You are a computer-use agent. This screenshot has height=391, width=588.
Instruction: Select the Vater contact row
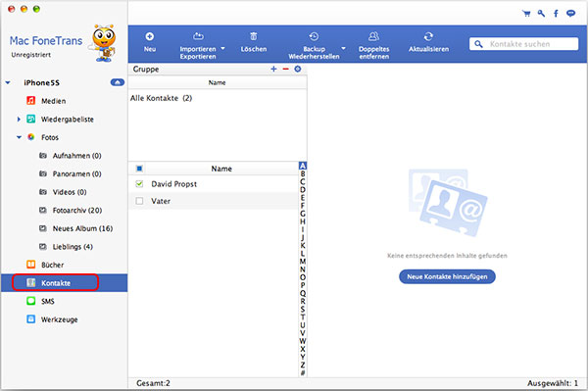pos(213,201)
